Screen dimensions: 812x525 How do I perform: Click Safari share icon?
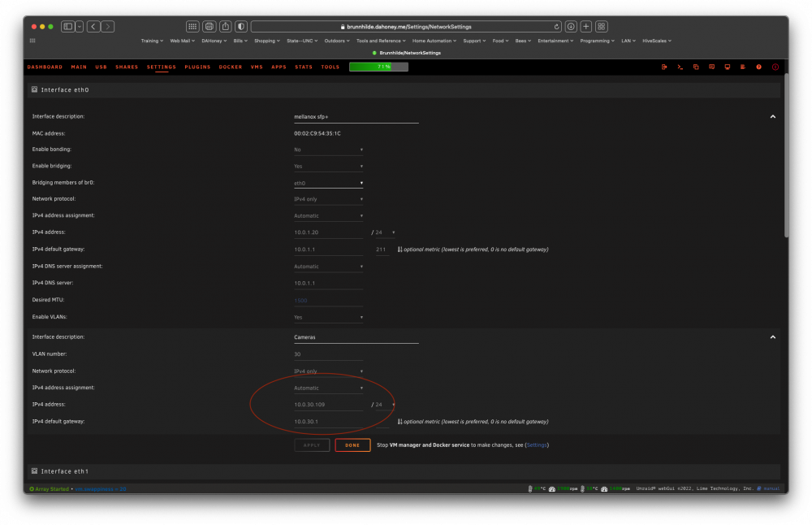pyautogui.click(x=225, y=27)
